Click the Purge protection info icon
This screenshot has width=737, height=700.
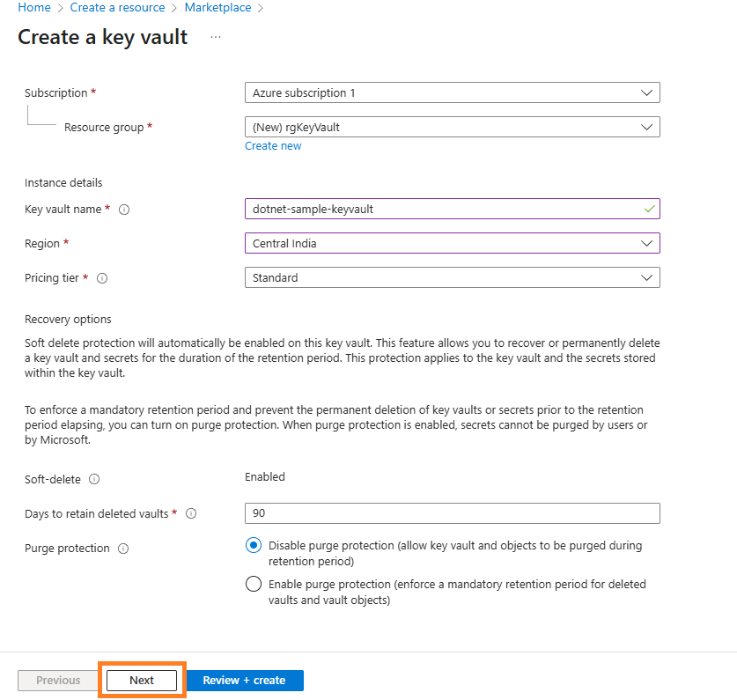tap(123, 549)
